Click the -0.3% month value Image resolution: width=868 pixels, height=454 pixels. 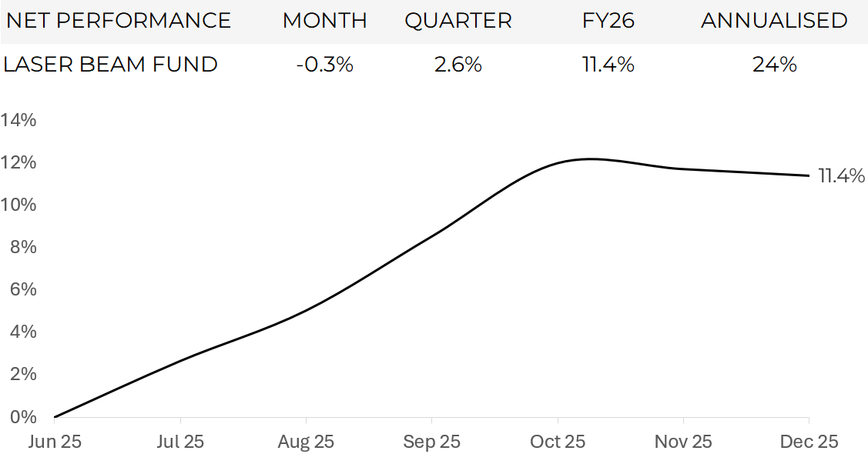pos(325,65)
